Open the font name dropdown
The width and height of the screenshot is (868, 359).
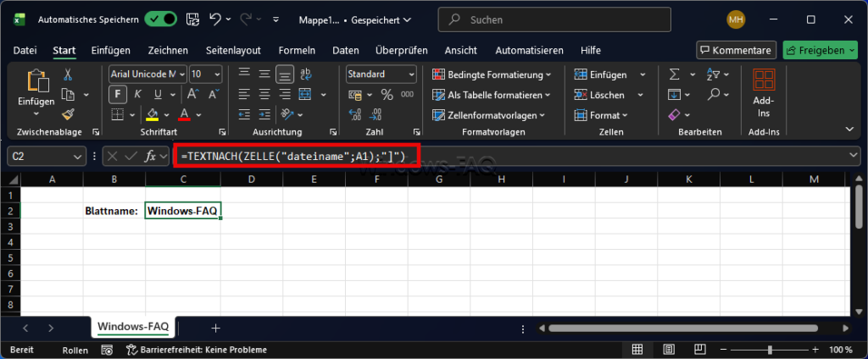(182, 75)
